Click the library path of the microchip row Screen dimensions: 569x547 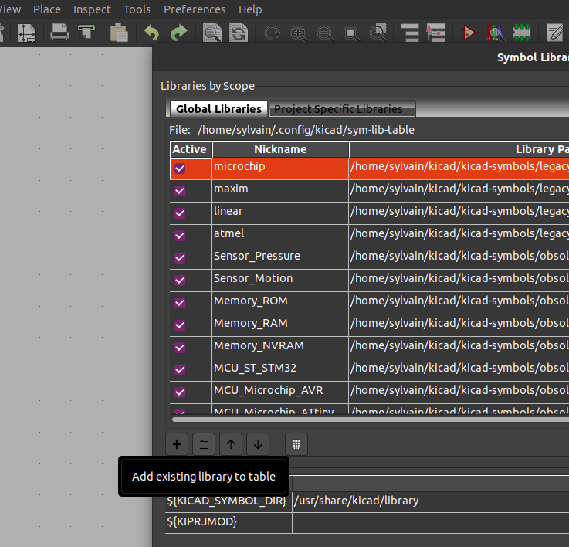coord(459,168)
